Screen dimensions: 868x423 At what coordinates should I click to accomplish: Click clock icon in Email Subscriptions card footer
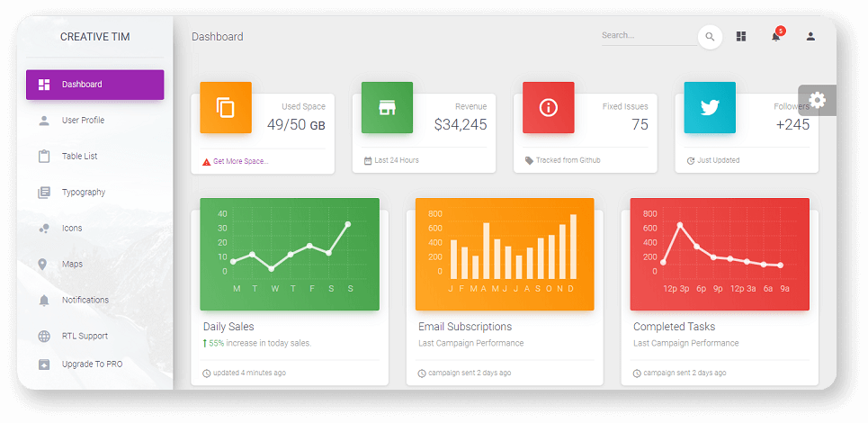click(x=422, y=373)
